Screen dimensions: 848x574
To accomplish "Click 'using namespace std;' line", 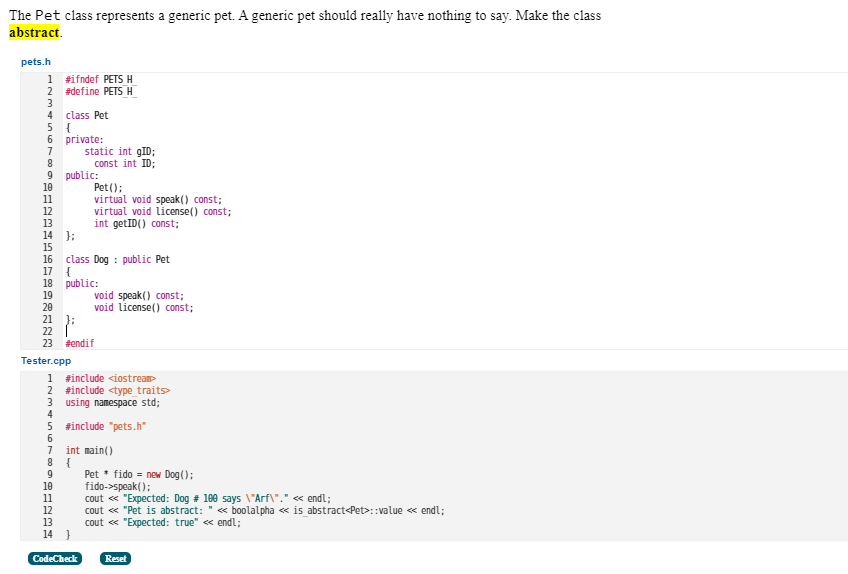I will pos(113,403).
